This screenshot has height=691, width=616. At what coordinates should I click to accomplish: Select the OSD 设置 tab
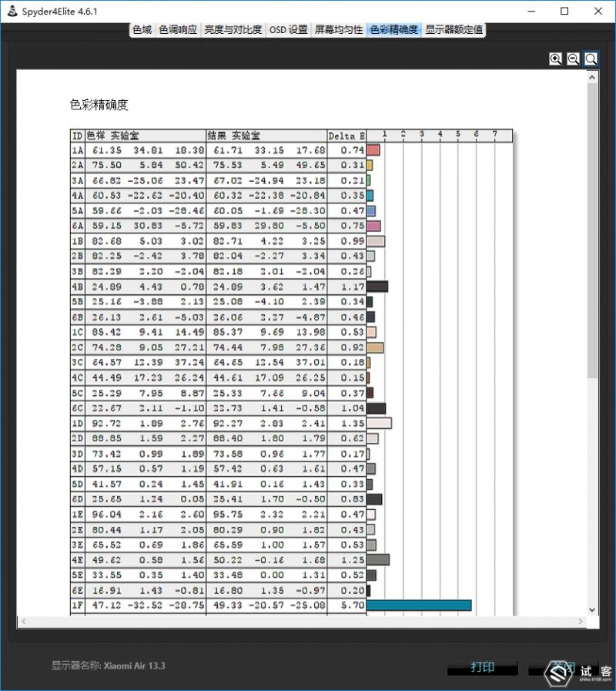288,29
